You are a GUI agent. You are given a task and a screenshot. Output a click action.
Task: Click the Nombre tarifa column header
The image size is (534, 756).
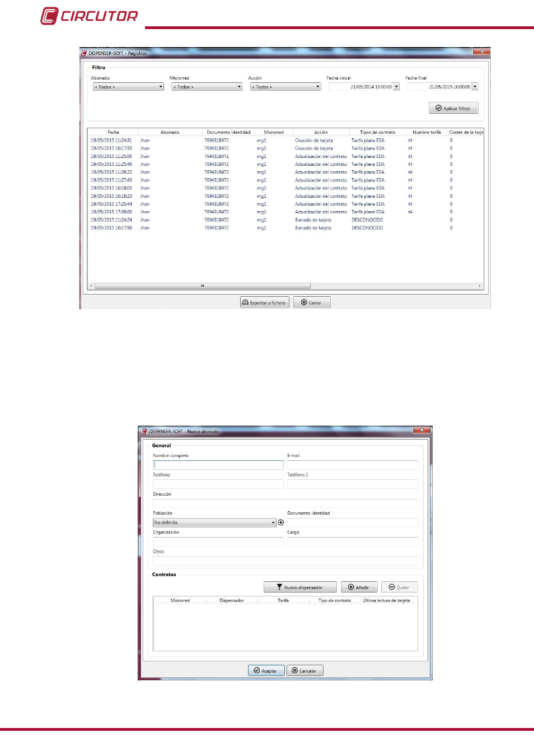(427, 133)
